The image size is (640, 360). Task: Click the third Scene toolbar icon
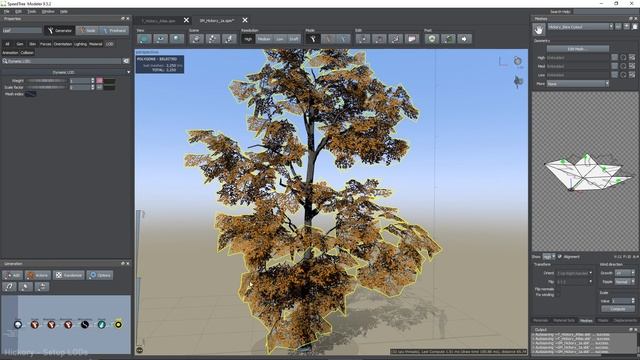(x=229, y=39)
